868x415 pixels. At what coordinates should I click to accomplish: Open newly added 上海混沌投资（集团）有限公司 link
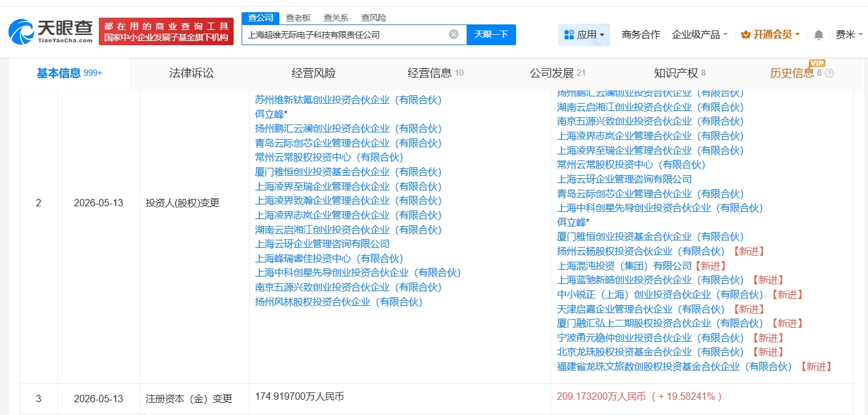click(625, 265)
